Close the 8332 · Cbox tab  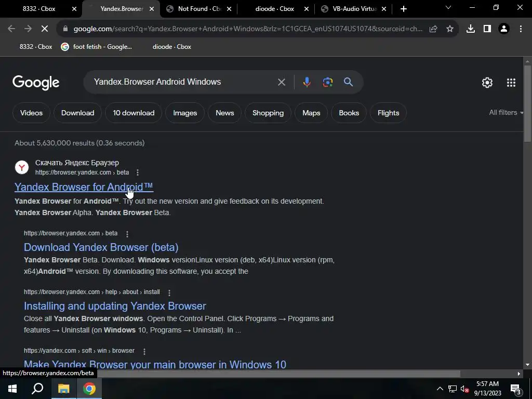(74, 9)
